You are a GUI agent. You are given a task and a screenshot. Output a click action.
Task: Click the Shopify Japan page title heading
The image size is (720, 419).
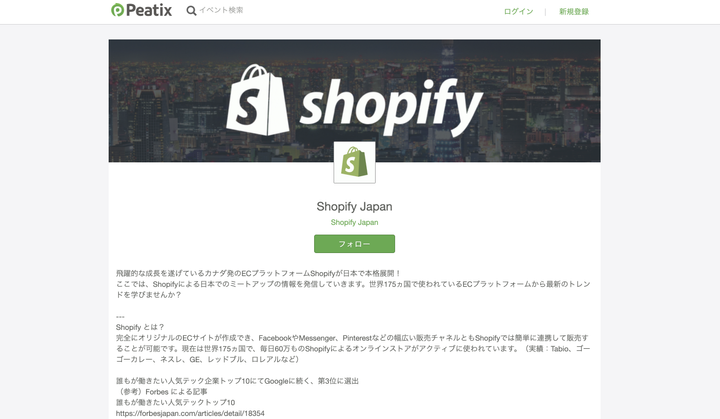pyautogui.click(x=354, y=207)
